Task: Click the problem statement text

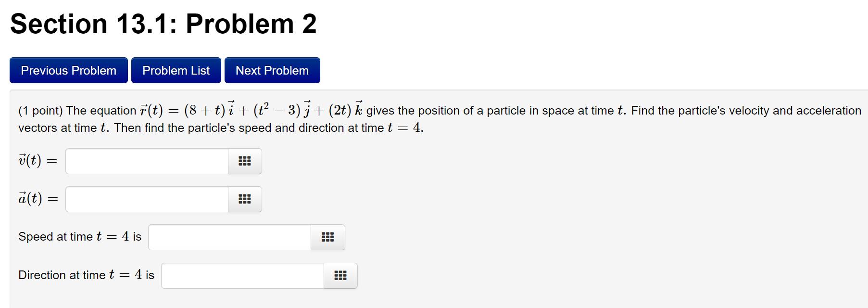Action: [x=433, y=119]
